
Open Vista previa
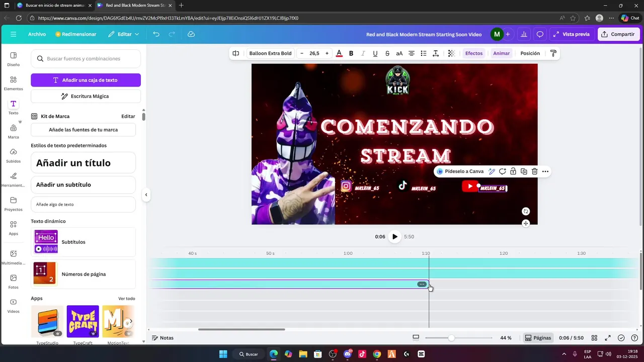tap(571, 34)
